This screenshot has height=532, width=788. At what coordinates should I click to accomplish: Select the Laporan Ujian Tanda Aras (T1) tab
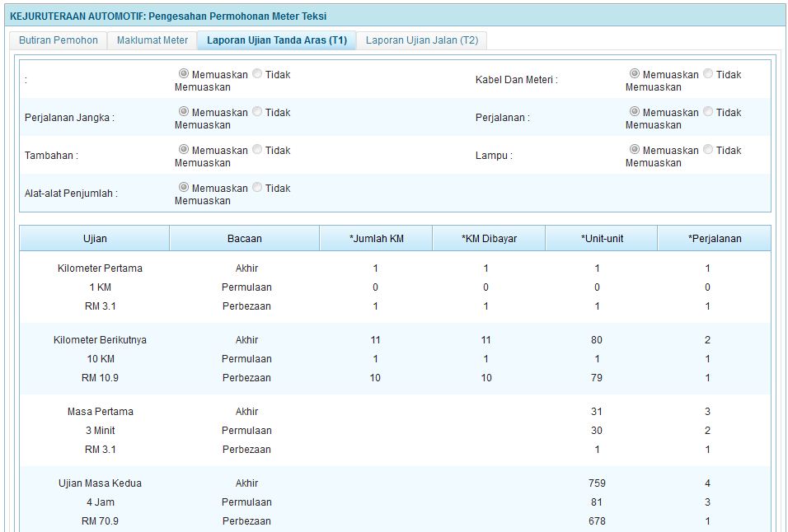point(277,40)
